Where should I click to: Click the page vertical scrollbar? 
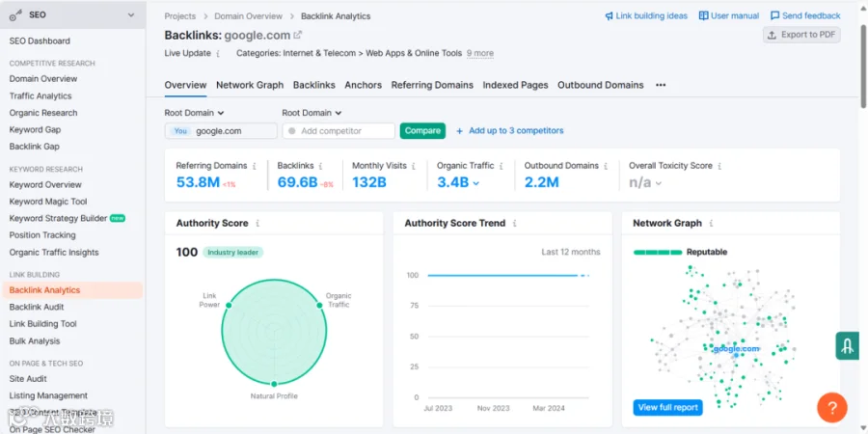(863, 67)
